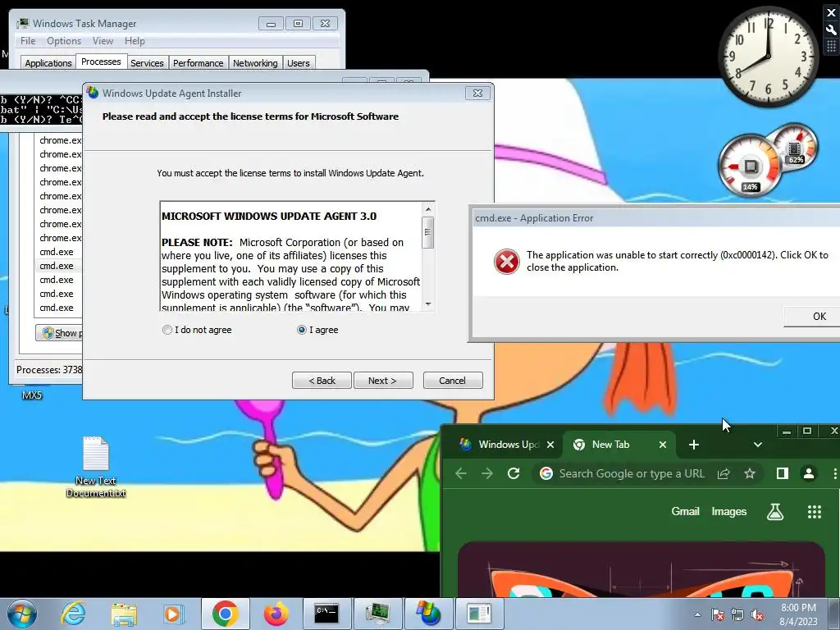Open Task Manager File menu
840x630 pixels.
[x=28, y=41]
